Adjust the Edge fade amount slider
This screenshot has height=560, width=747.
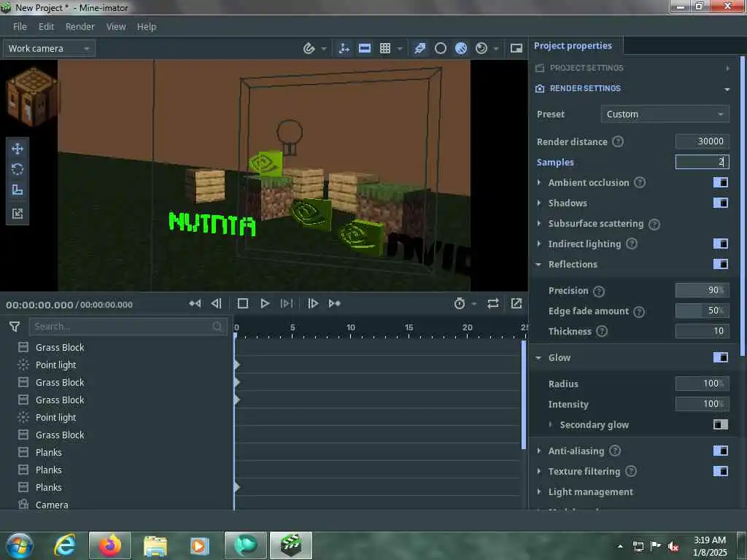tap(703, 311)
